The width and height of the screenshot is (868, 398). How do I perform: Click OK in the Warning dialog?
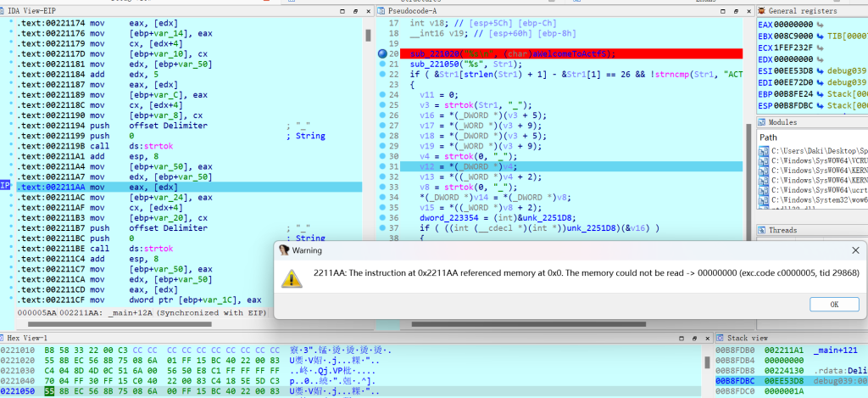[833, 304]
